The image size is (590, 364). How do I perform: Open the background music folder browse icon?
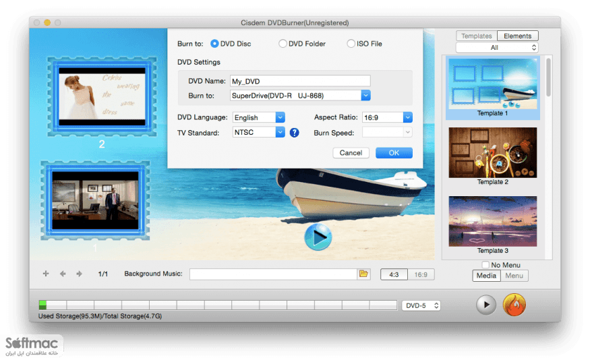[x=363, y=274]
